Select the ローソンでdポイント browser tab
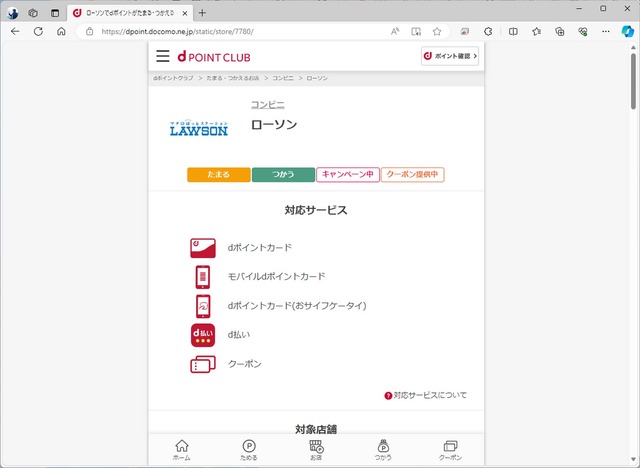The height and width of the screenshot is (468, 640). coord(130,13)
